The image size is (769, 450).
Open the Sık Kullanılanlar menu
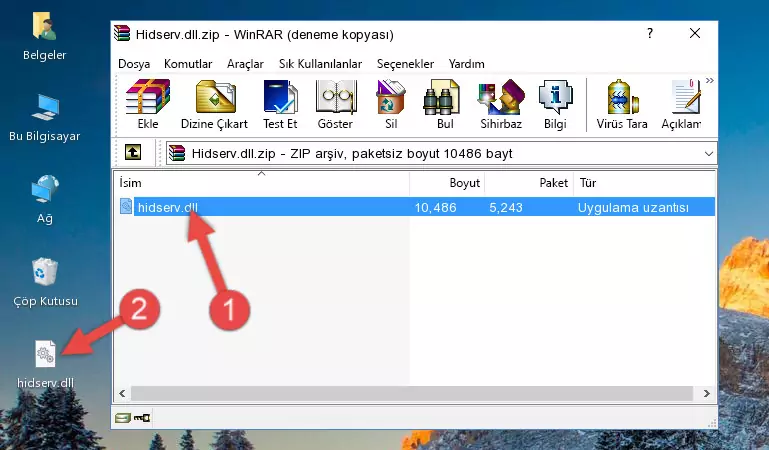pyautogui.click(x=320, y=64)
